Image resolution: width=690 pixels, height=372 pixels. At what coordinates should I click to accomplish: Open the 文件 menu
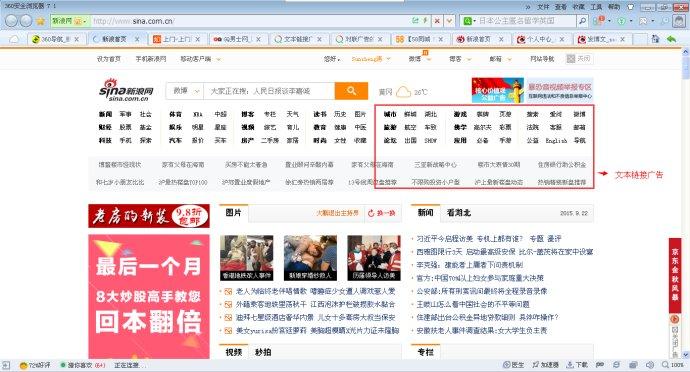pyautogui.click(x=543, y=7)
